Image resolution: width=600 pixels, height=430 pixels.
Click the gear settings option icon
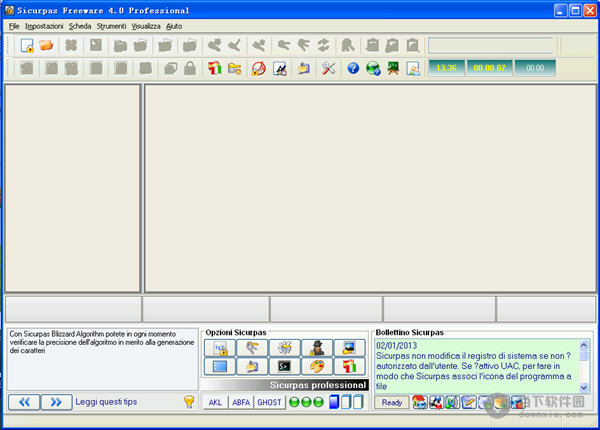[x=285, y=348]
